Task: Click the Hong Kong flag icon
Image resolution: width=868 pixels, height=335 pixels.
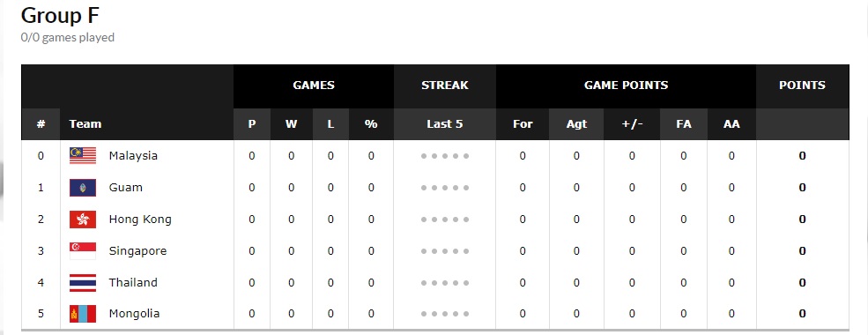Action: tap(83, 220)
